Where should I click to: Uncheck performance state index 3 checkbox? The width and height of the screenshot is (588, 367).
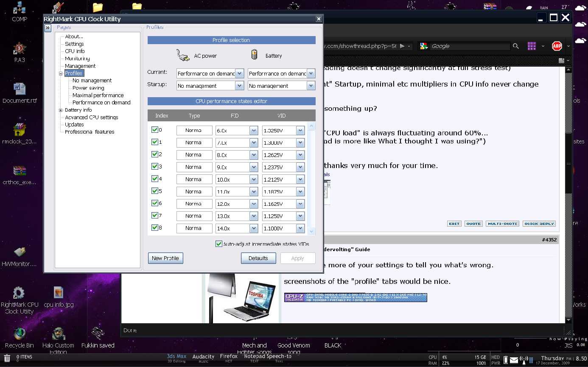click(x=155, y=167)
